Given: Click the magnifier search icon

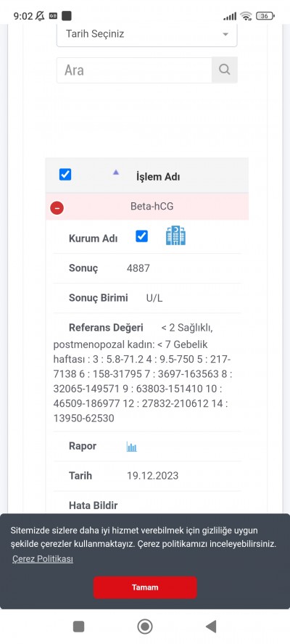Looking at the screenshot, I should point(224,70).
